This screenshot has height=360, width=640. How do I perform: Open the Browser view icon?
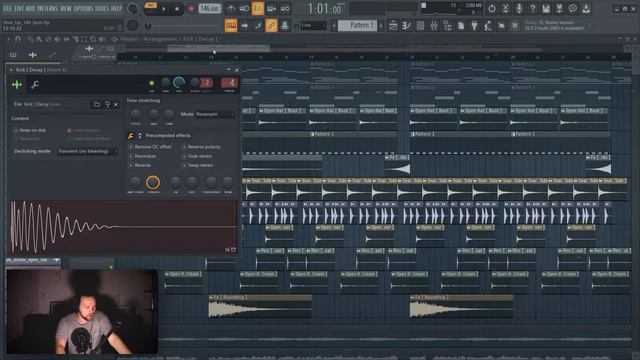[x=447, y=26]
